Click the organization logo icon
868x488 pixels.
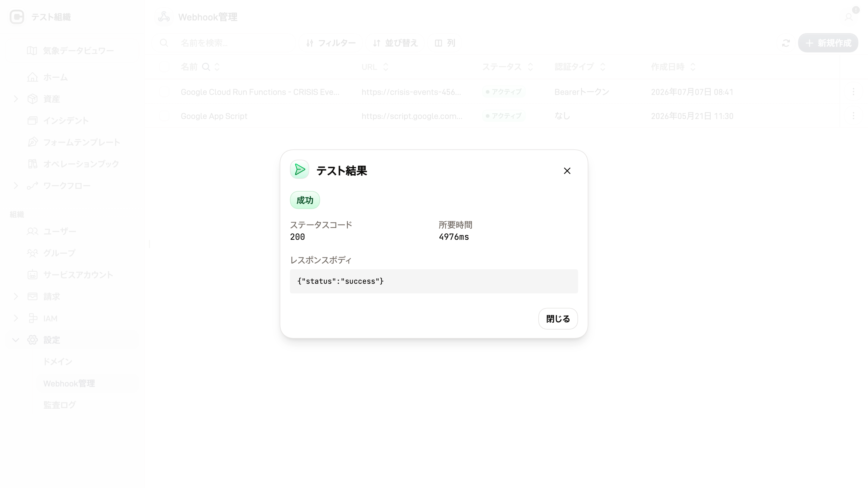[x=17, y=17]
